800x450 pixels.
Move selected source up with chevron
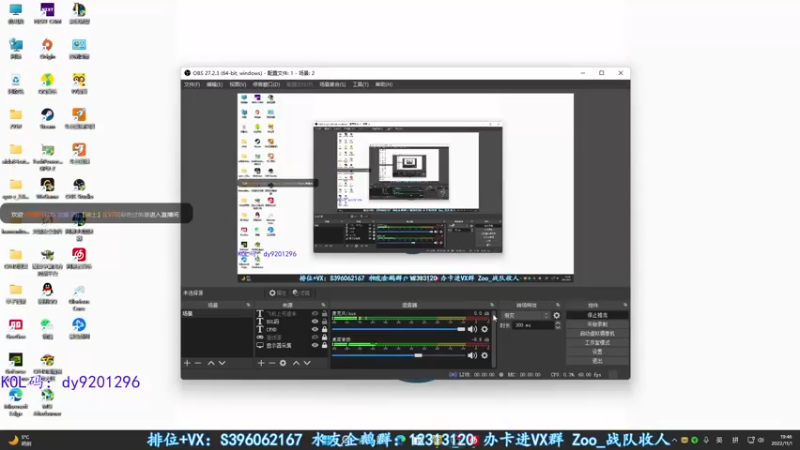(296, 363)
